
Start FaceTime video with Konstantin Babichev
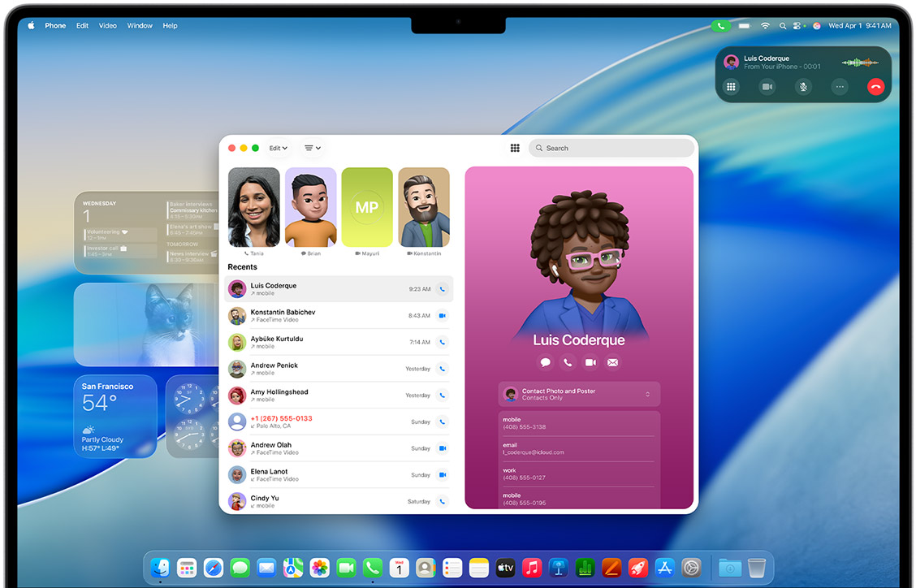(x=442, y=316)
